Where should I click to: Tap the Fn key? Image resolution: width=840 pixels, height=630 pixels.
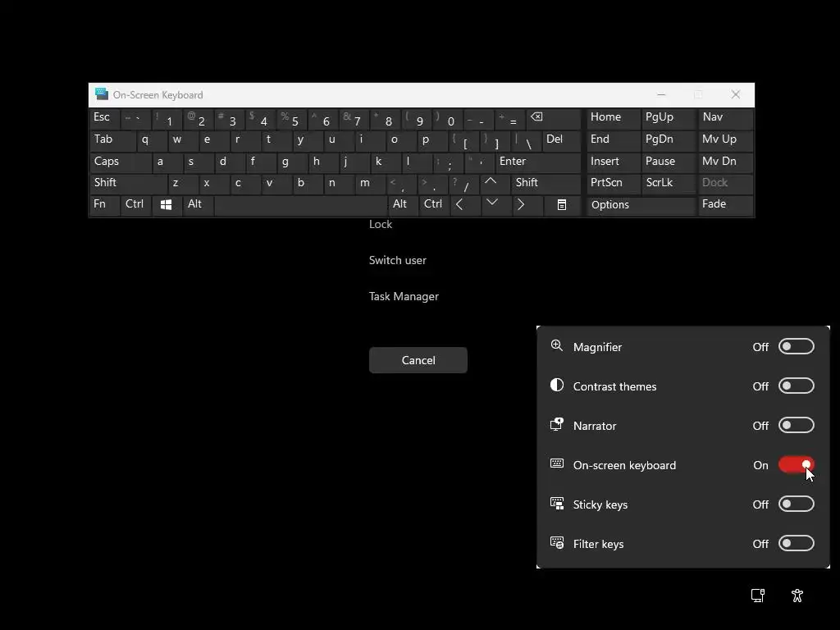click(104, 204)
